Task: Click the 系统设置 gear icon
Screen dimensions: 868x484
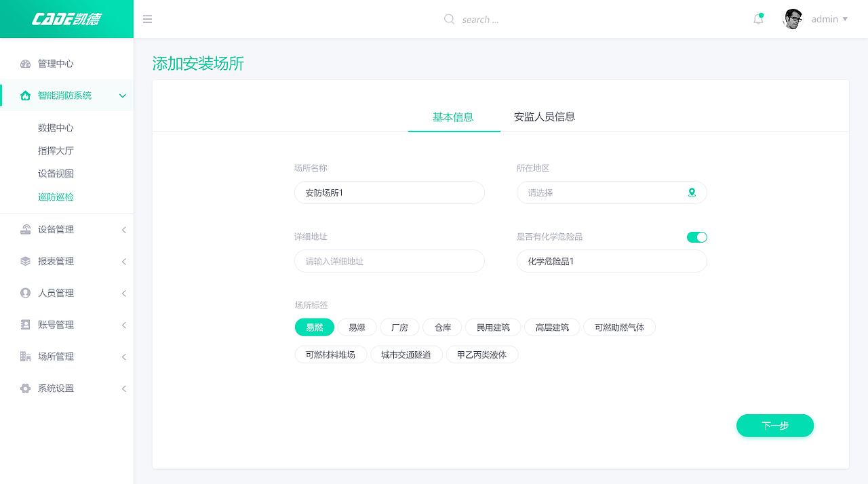Action: point(26,388)
